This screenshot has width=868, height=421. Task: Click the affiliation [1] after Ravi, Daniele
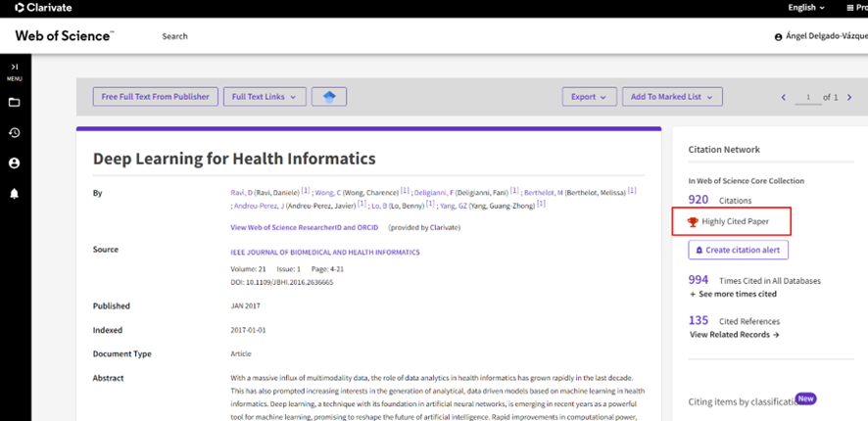point(306,191)
